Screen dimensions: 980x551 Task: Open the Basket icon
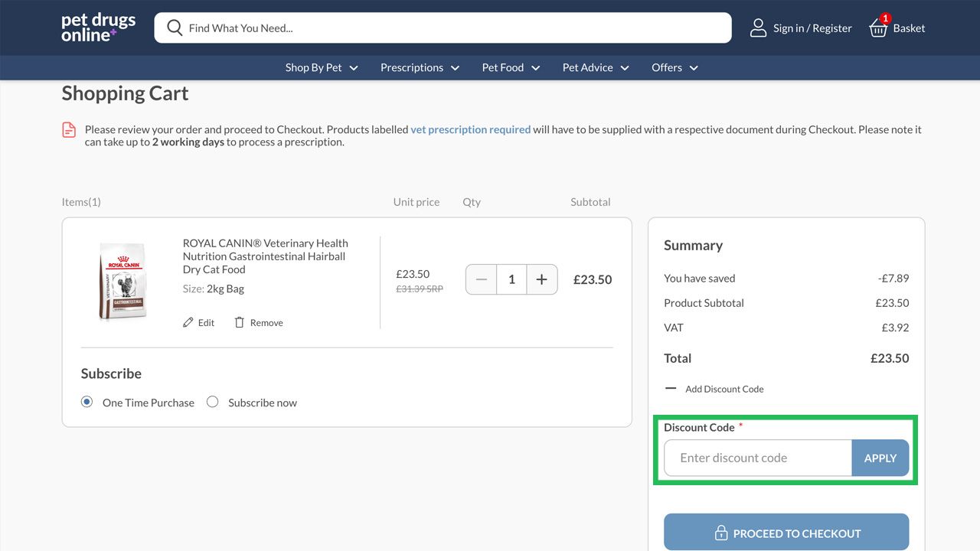(878, 28)
